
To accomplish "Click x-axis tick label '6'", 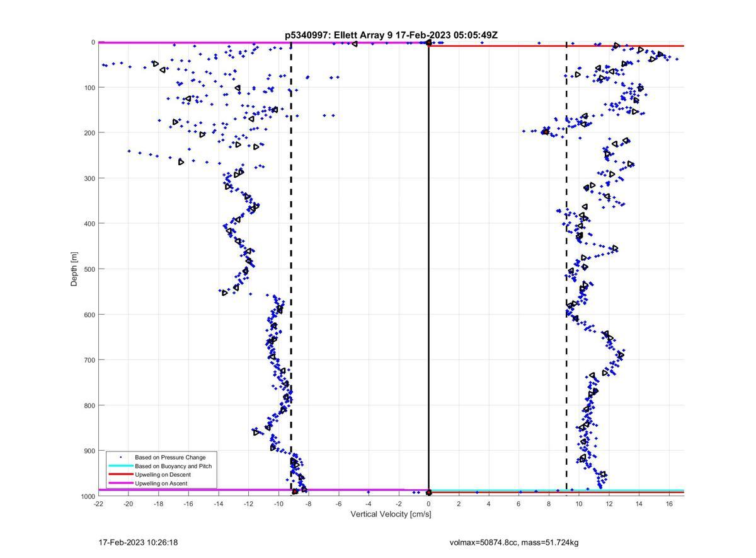I will coord(518,504).
